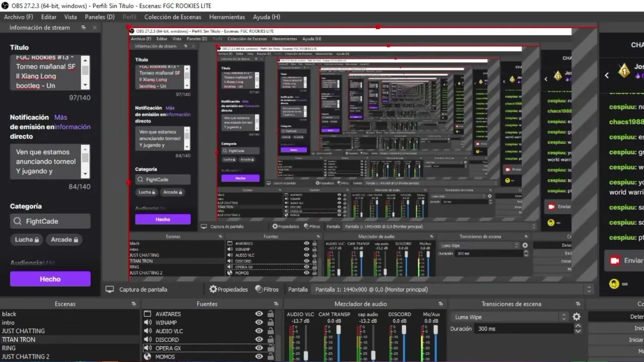Undock the Fuentes panel
This screenshot has height=362, width=644.
[276, 304]
